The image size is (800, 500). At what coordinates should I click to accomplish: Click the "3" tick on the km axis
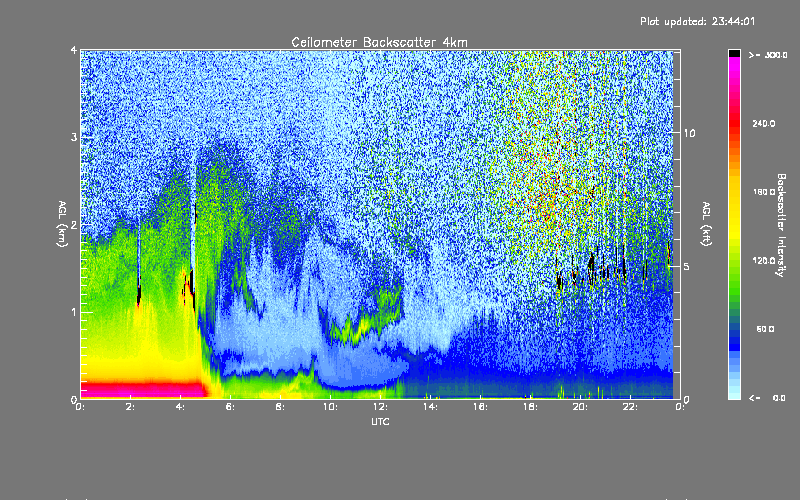click(x=74, y=137)
